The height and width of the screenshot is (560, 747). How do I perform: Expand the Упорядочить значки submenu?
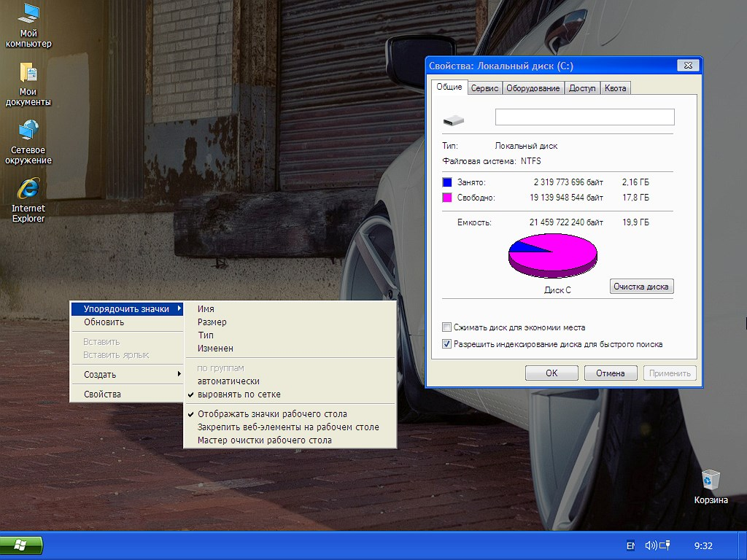126,309
